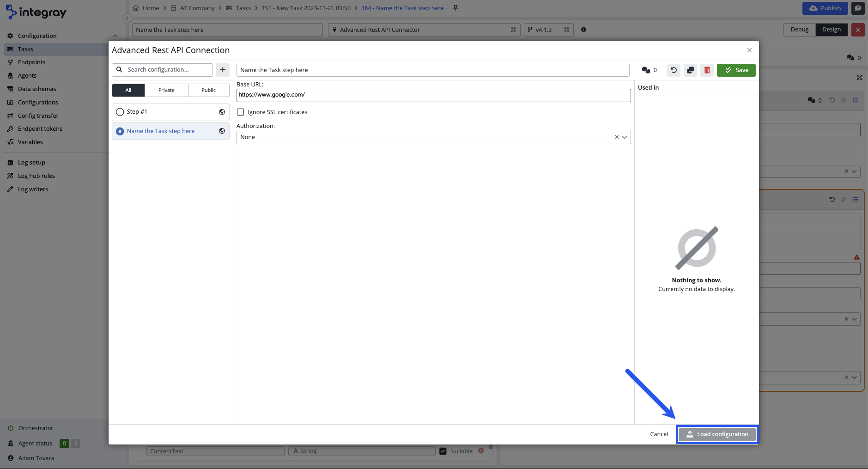Collapse the Configuration section in sidebar
Screen dimensions: 868x469
point(115,36)
